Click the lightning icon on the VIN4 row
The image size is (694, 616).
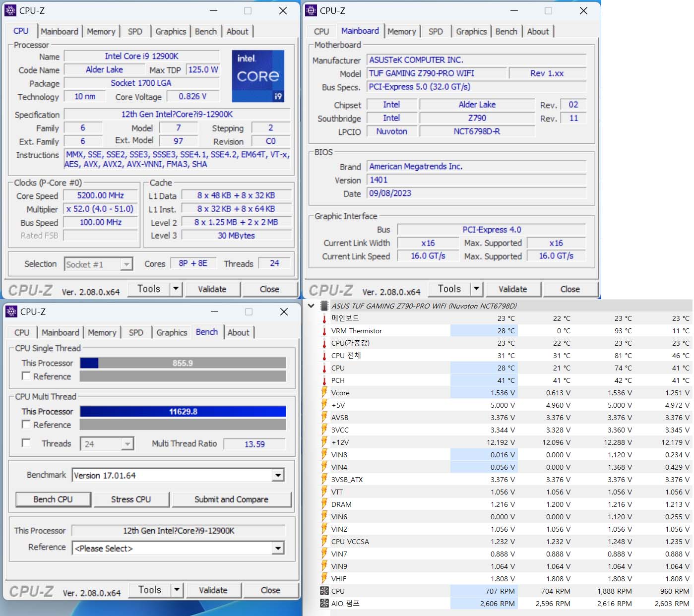[x=324, y=467]
